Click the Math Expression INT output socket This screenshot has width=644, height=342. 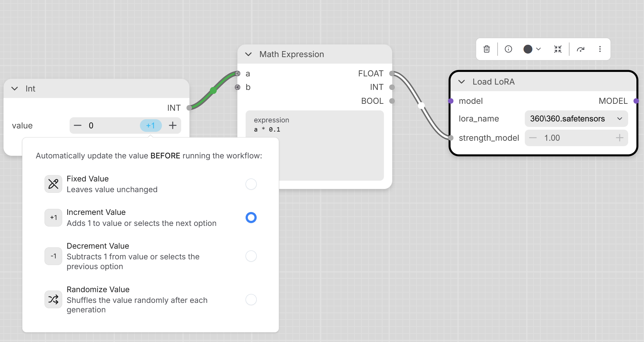tap(392, 87)
